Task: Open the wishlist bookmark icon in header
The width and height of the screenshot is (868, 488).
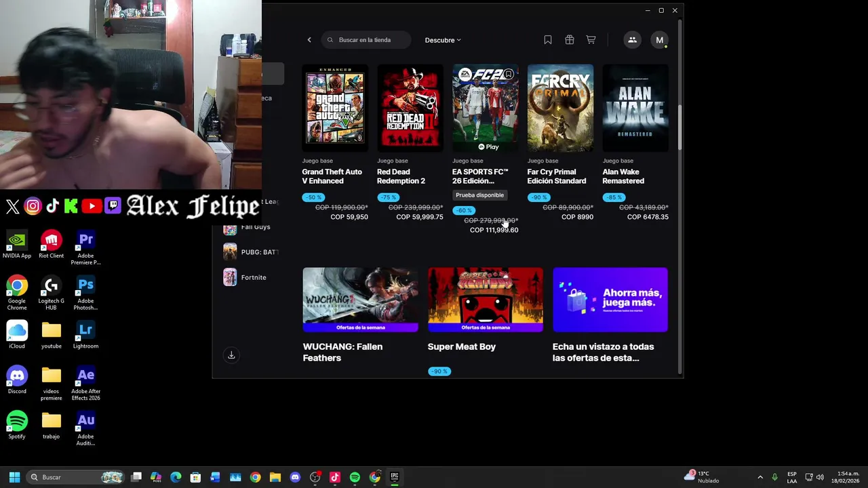Action: click(548, 40)
